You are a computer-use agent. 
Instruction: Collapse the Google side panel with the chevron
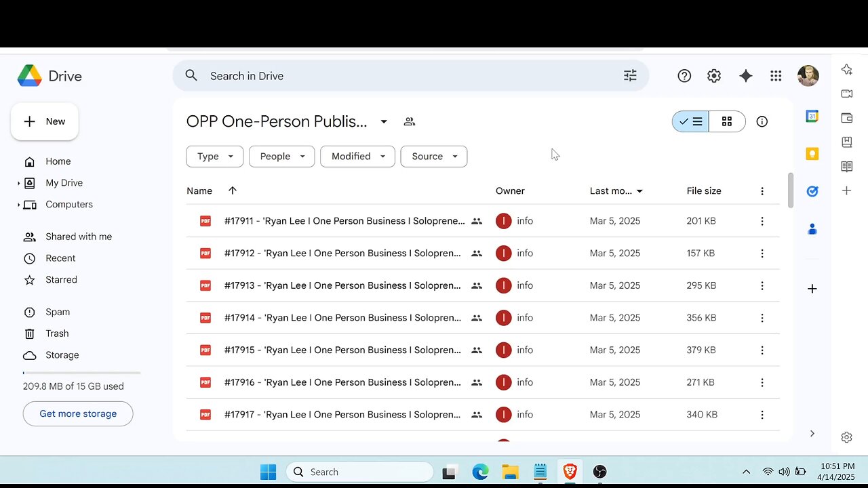point(812,434)
